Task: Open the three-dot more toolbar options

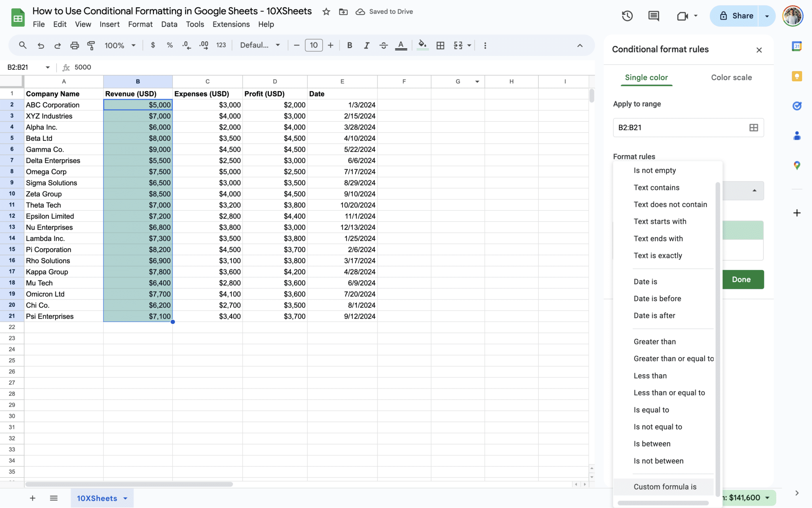Action: [x=485, y=45]
